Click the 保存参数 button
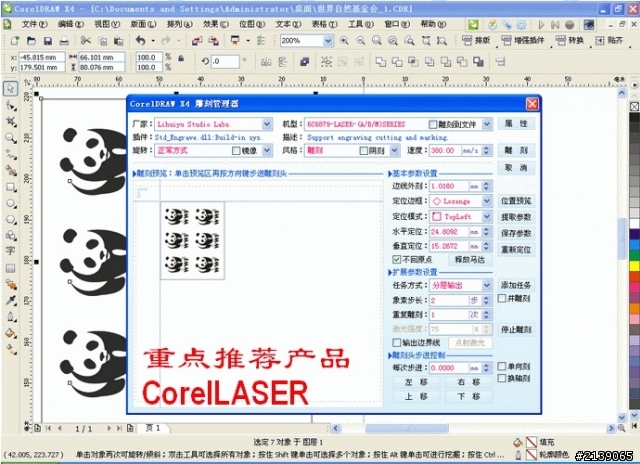 (516, 233)
